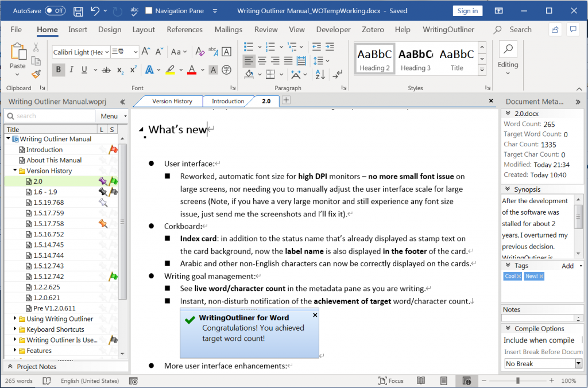This screenshot has height=388, width=588.
Task: Apply the yellow text highlight color
Action: pyautogui.click(x=170, y=69)
